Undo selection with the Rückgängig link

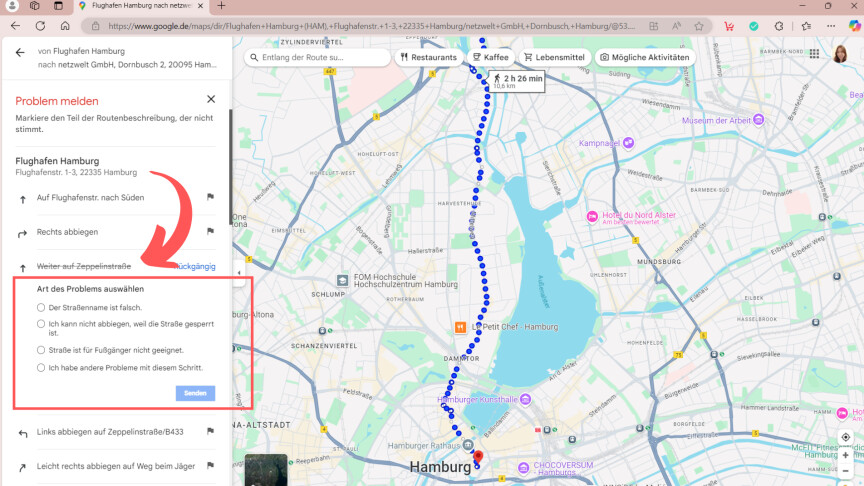[196, 266]
